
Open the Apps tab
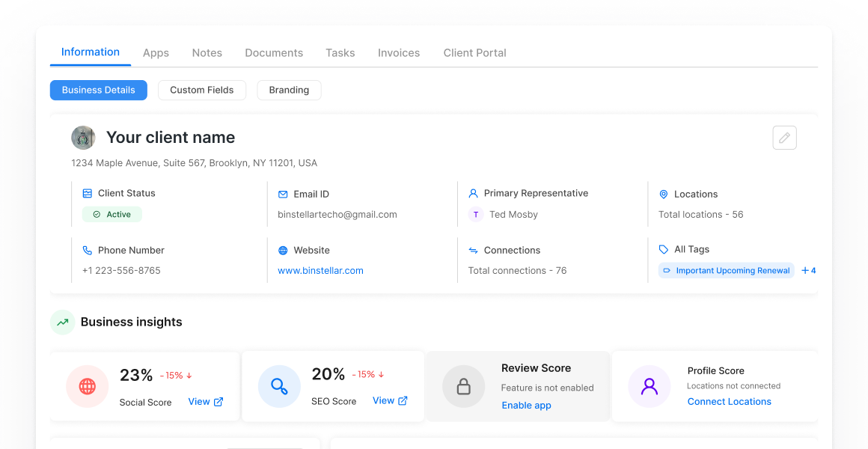(156, 53)
